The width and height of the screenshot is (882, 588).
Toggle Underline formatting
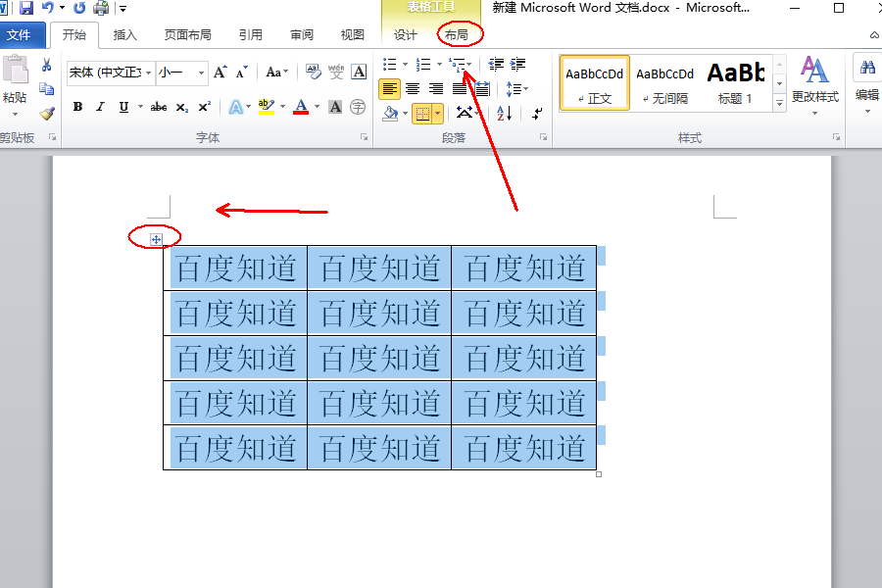pos(123,107)
